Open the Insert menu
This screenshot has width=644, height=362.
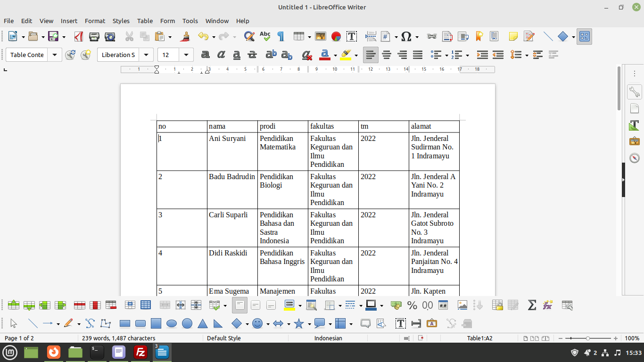69,21
